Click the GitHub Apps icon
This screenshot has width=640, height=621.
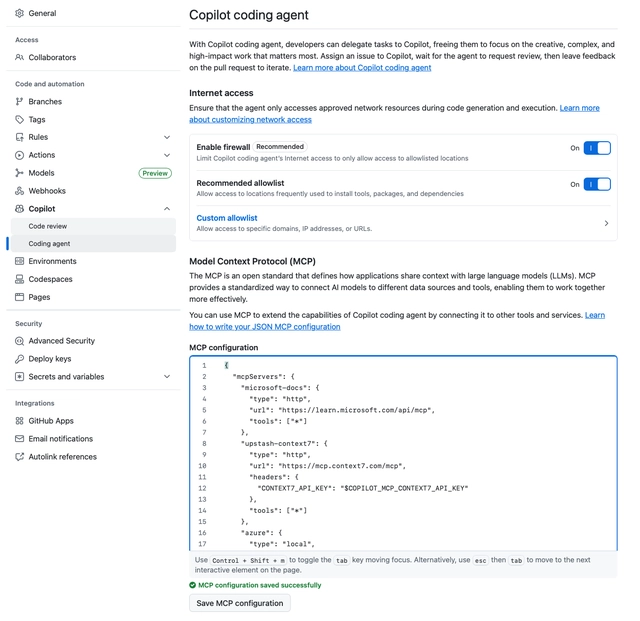pyautogui.click(x=19, y=421)
